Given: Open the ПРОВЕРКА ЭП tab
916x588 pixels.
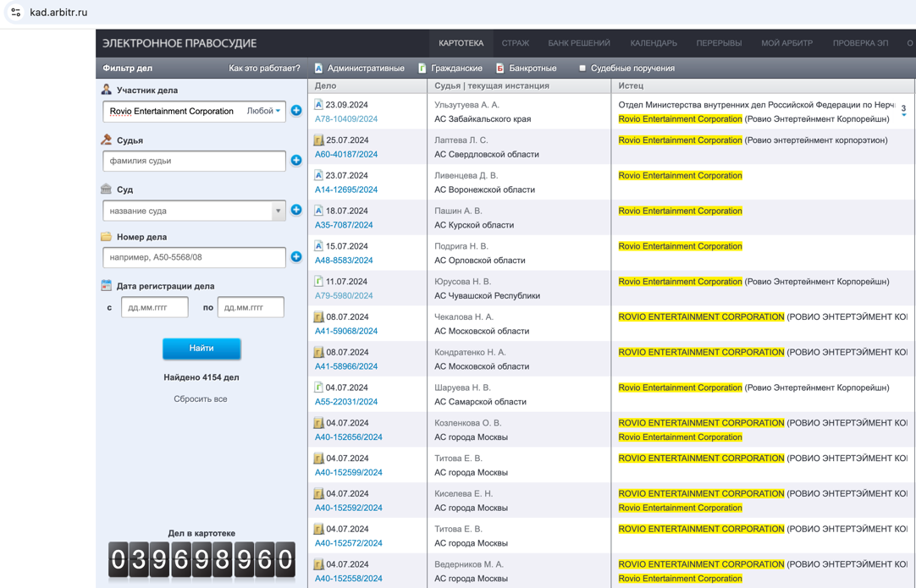Looking at the screenshot, I should click(x=860, y=43).
